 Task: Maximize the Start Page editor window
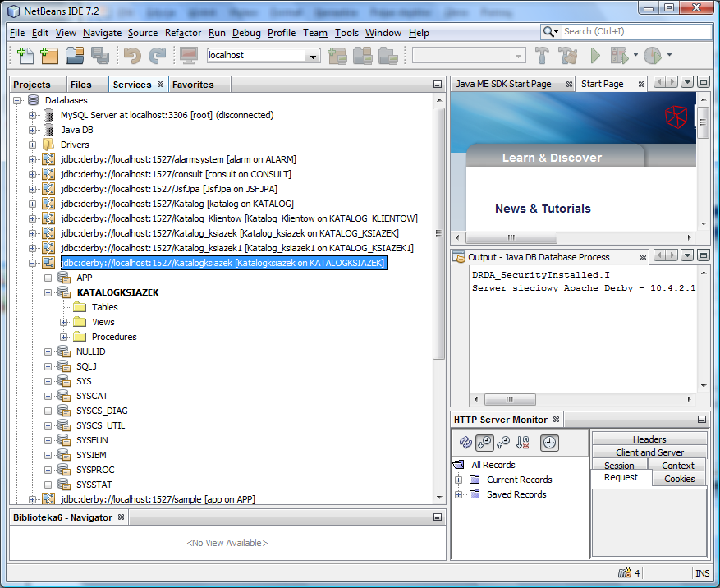(x=703, y=82)
